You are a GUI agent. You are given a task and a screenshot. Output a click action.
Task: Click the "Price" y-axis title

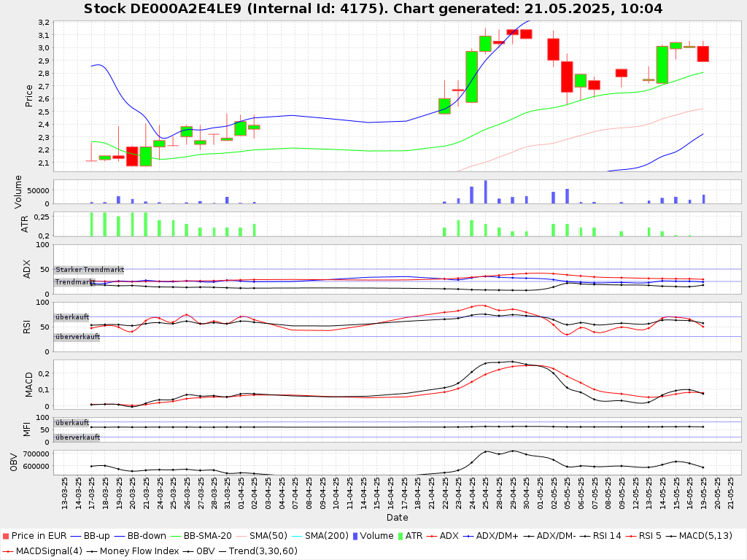[28, 96]
